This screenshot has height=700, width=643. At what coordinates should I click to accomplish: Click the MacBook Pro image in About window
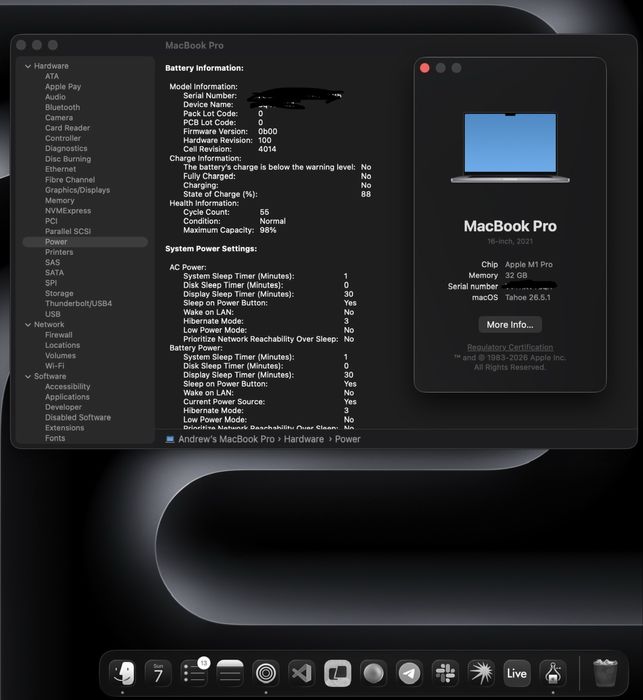[510, 147]
